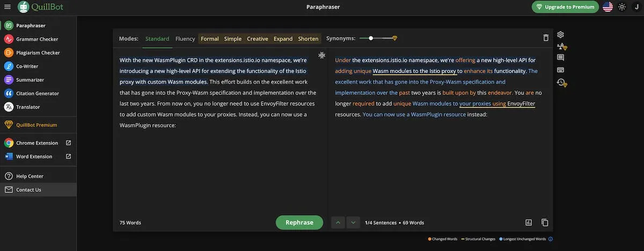The height and width of the screenshot is (251, 644).
Task: Select the Formal mode tab
Action: click(x=209, y=39)
